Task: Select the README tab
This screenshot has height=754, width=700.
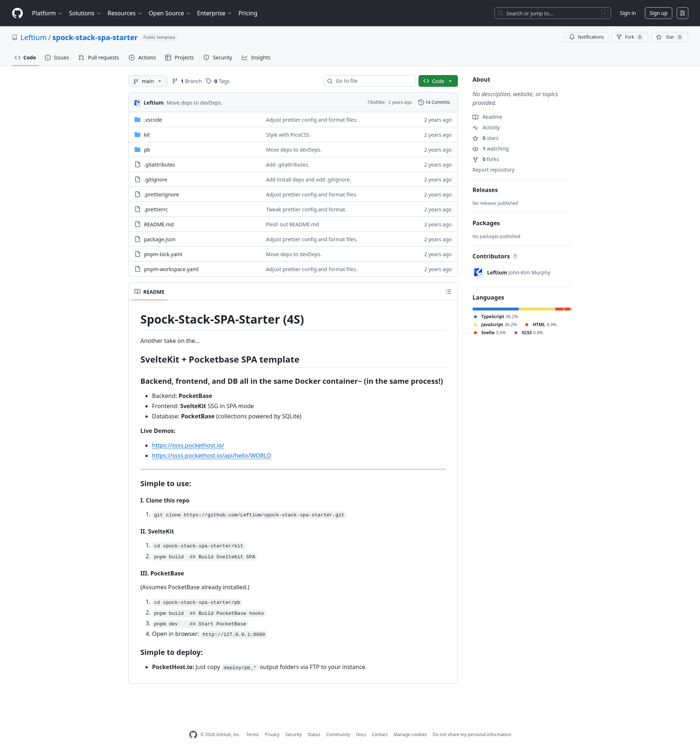Action: click(149, 292)
